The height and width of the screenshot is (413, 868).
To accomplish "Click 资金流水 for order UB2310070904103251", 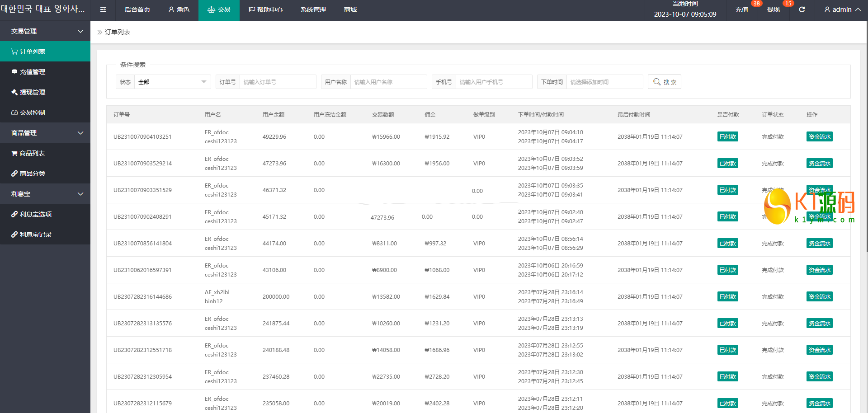I will [819, 137].
